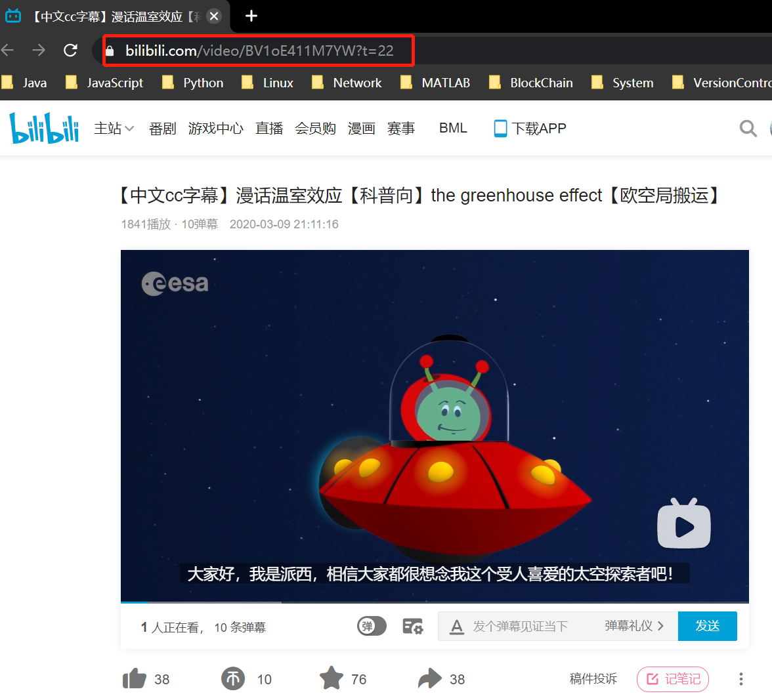
Task: Click the 1841播放 view count
Action: [146, 224]
